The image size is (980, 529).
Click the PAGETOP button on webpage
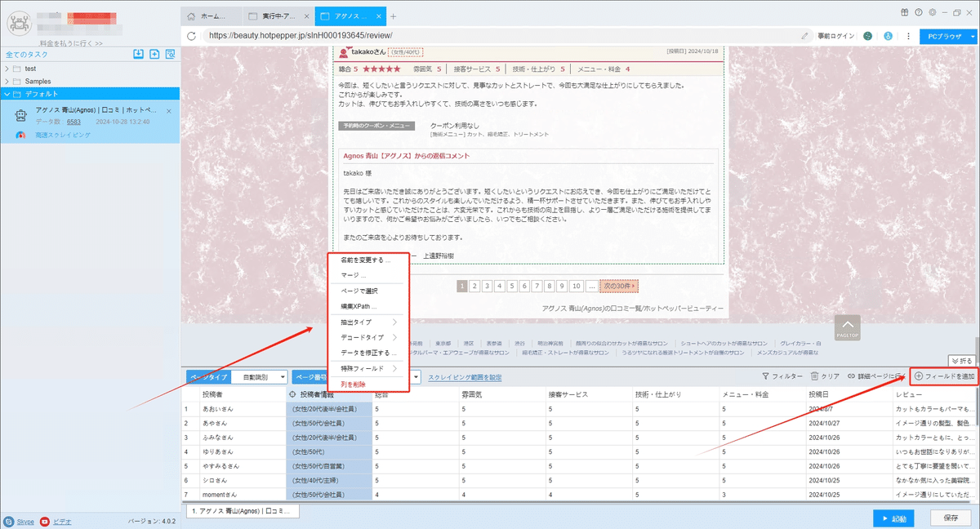click(x=847, y=327)
